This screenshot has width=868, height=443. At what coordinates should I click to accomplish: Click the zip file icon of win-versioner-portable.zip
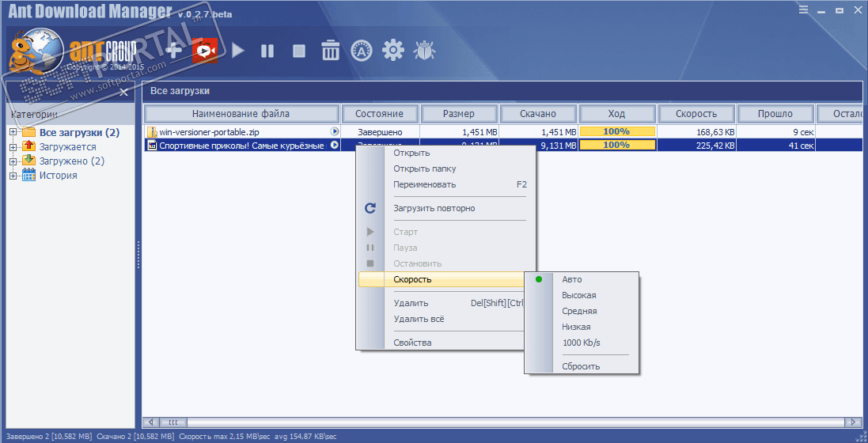point(152,132)
